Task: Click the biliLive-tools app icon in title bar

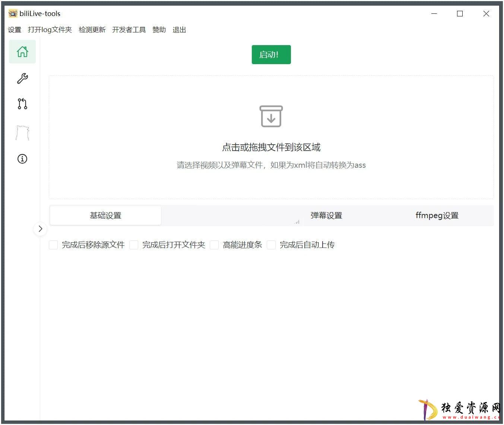Action: point(13,14)
